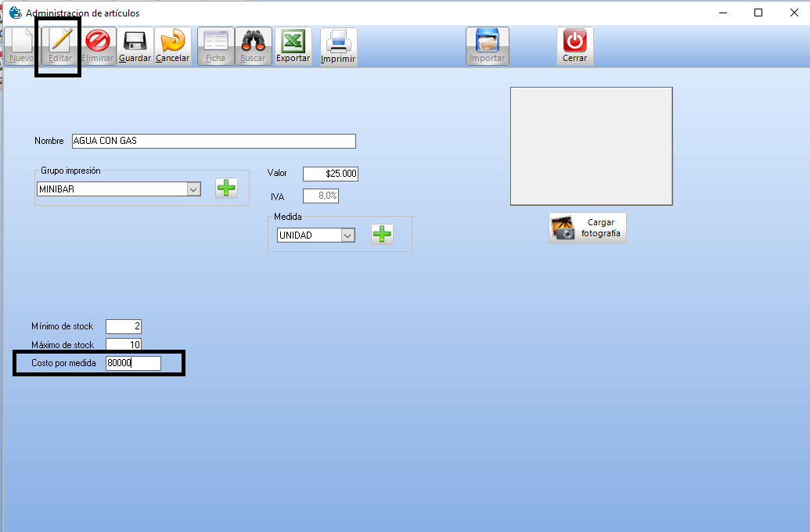Click the Nombre text field

coord(213,142)
